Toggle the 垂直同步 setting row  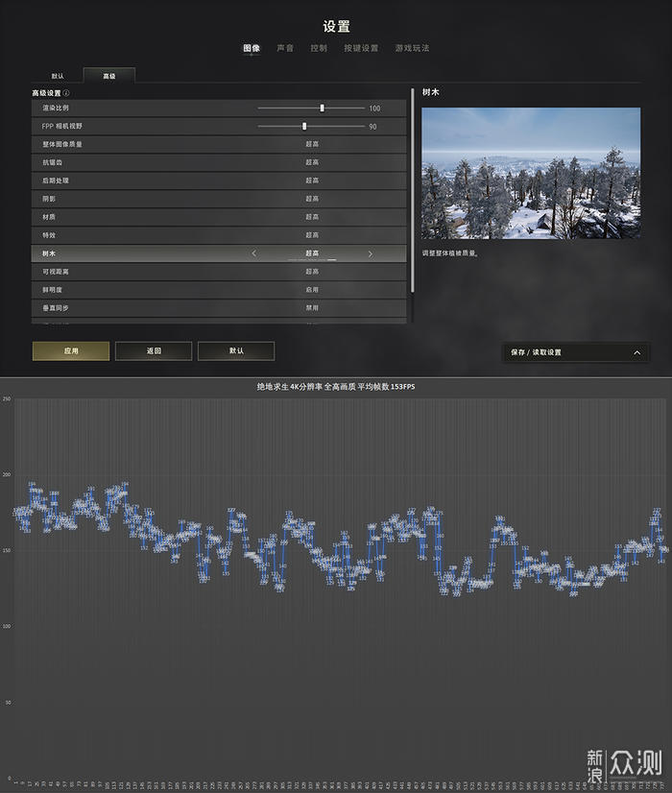[x=219, y=308]
